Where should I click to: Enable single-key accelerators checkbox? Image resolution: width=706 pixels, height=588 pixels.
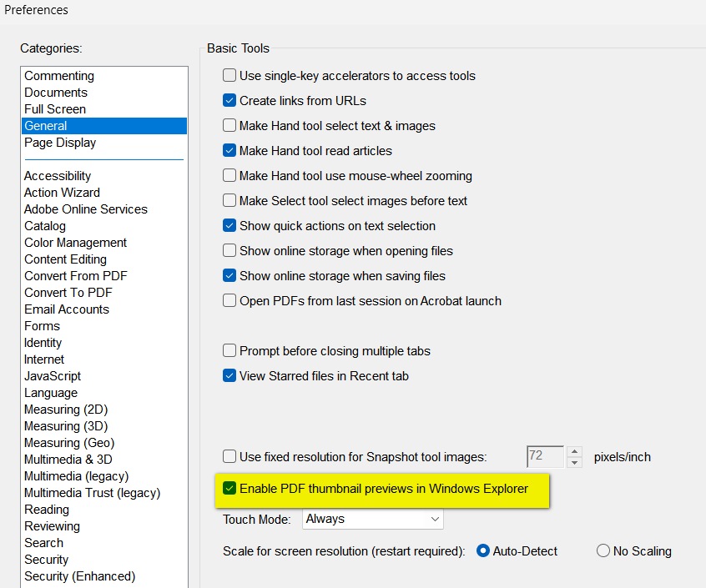(x=229, y=76)
